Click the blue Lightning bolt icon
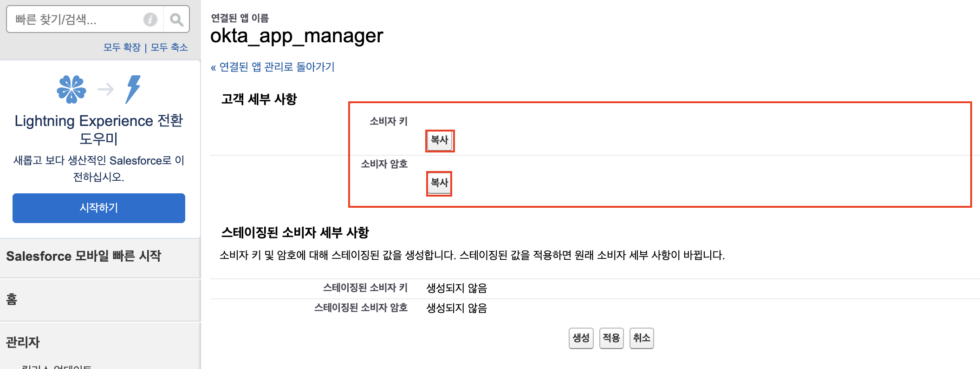Viewport: 980px width, 369px height. 133,89
